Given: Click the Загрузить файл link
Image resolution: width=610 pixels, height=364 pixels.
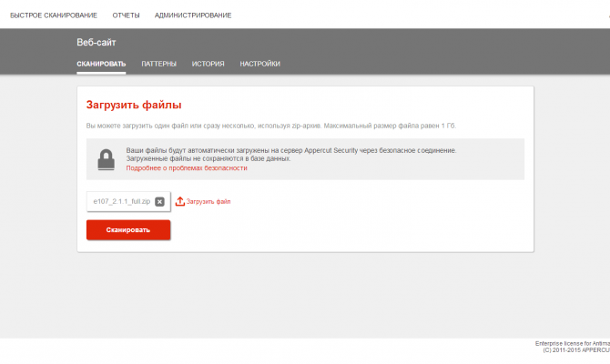Looking at the screenshot, I should (208, 201).
